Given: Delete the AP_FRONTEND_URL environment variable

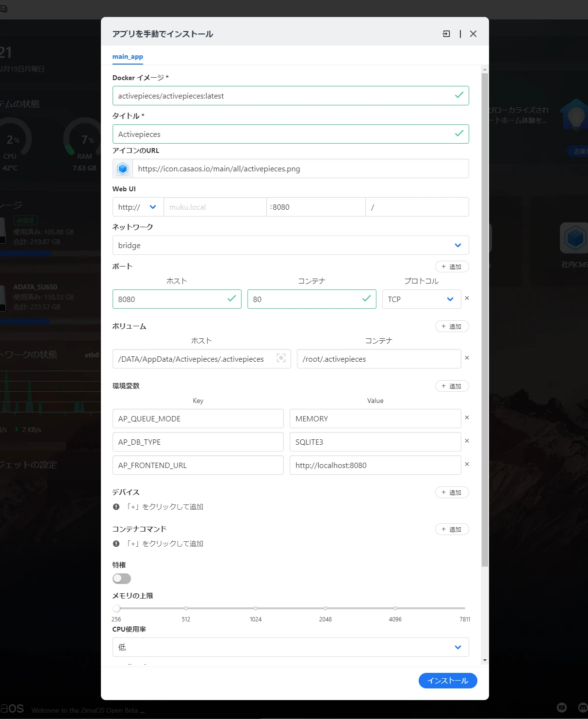Looking at the screenshot, I should pyautogui.click(x=467, y=464).
